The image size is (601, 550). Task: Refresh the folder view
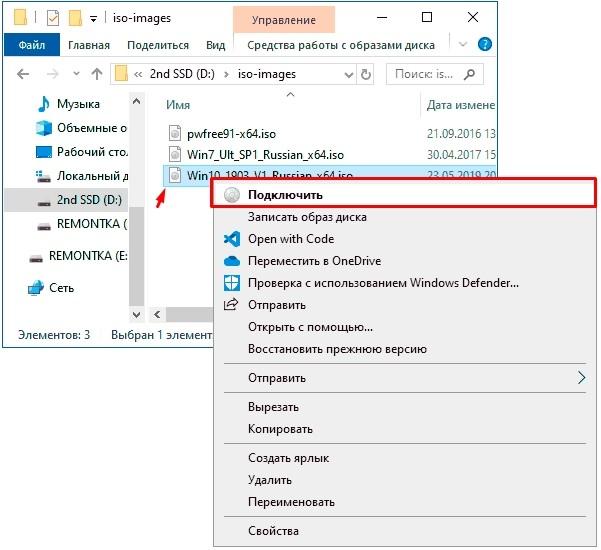click(x=366, y=74)
